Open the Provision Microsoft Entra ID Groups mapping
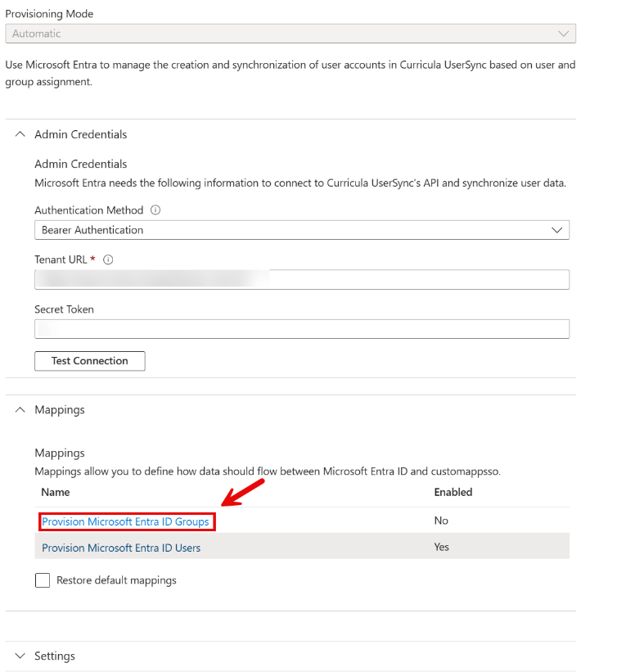The height and width of the screenshot is (672, 635). click(x=127, y=521)
